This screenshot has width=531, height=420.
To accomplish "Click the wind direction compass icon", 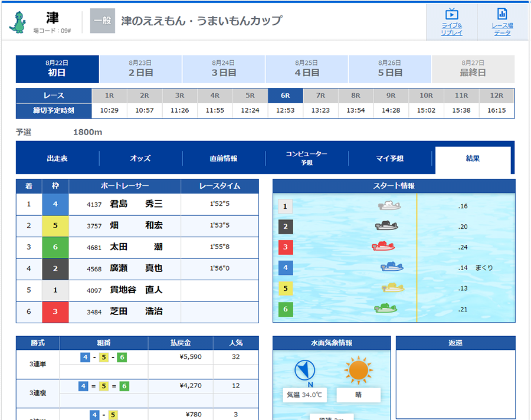I will tap(305, 370).
